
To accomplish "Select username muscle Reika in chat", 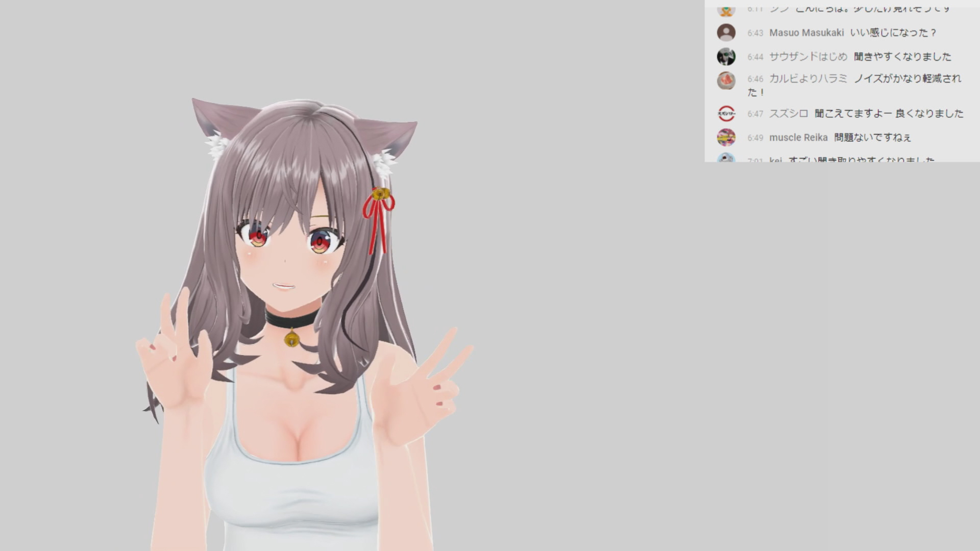I will [798, 138].
